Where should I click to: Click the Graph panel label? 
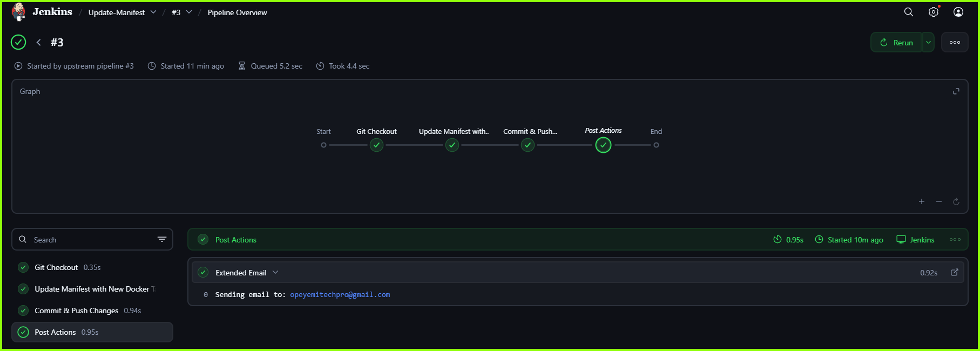pos(30,91)
